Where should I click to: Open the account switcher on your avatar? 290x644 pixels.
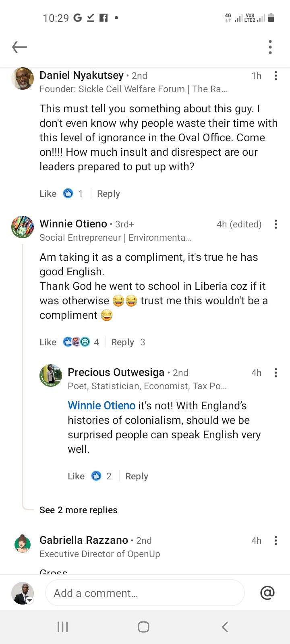(30, 600)
